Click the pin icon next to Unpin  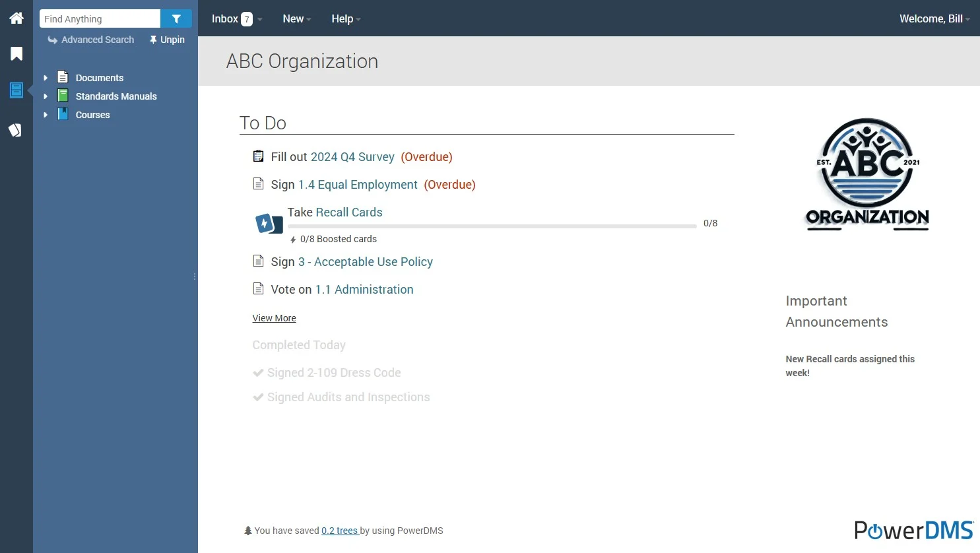pyautogui.click(x=153, y=40)
